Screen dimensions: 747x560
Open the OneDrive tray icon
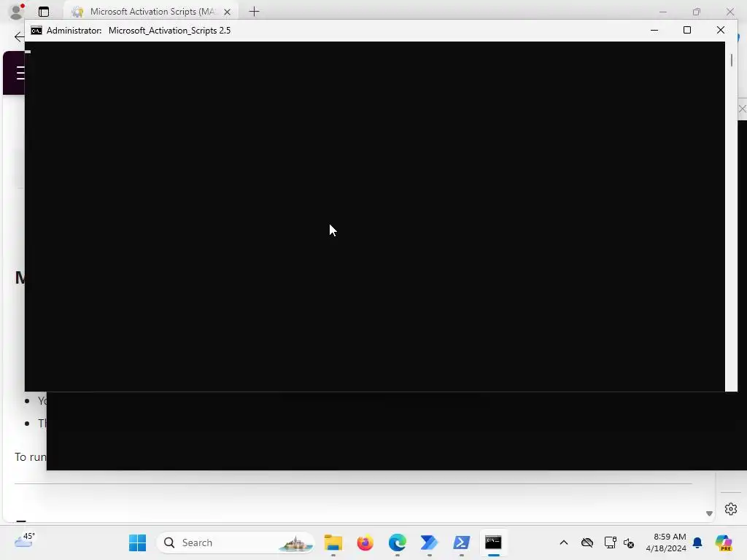[587, 542]
